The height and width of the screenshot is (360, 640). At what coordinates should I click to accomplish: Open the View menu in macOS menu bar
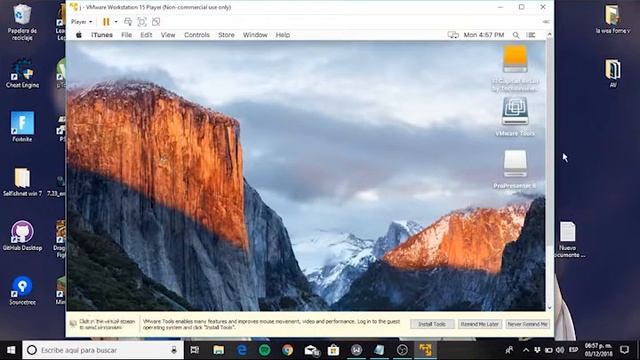168,35
